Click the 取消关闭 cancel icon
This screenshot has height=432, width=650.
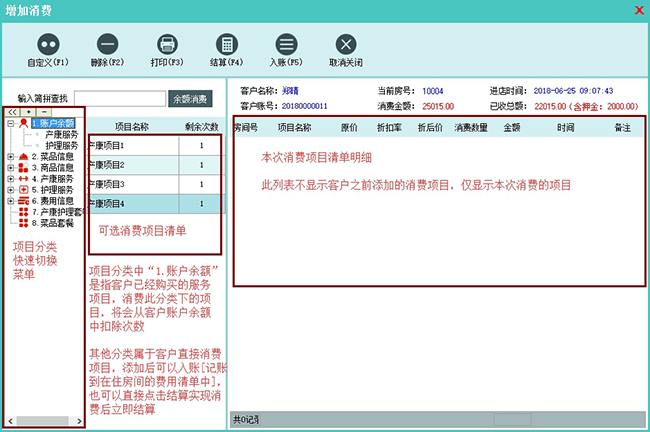point(345,44)
